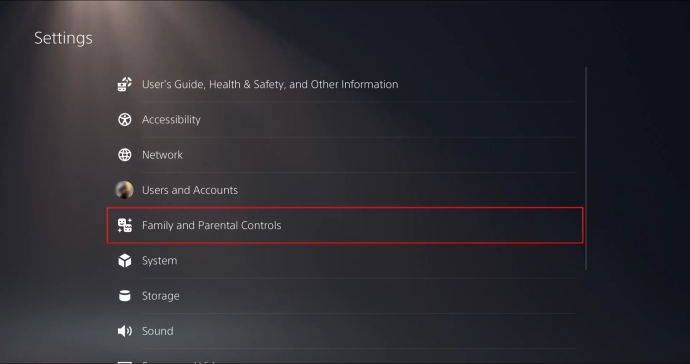Image resolution: width=690 pixels, height=364 pixels.
Task: Open Users and Accounts settings
Action: 345,190
